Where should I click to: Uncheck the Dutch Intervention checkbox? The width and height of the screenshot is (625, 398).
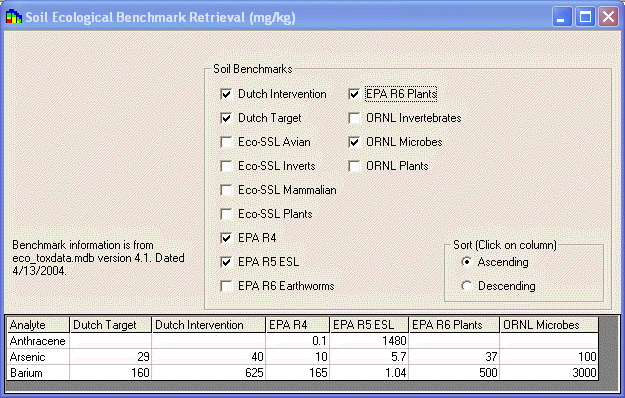(226, 94)
